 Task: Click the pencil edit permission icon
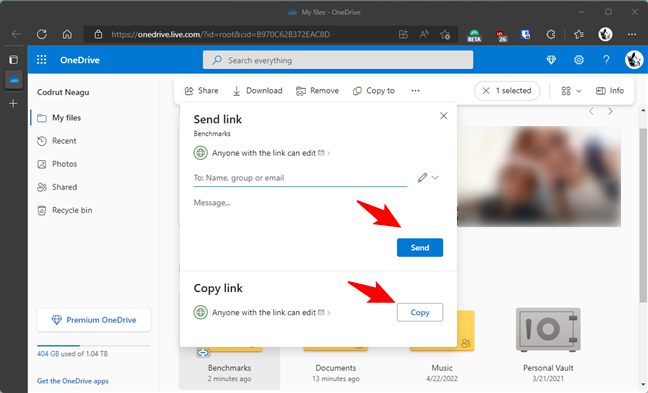point(422,178)
